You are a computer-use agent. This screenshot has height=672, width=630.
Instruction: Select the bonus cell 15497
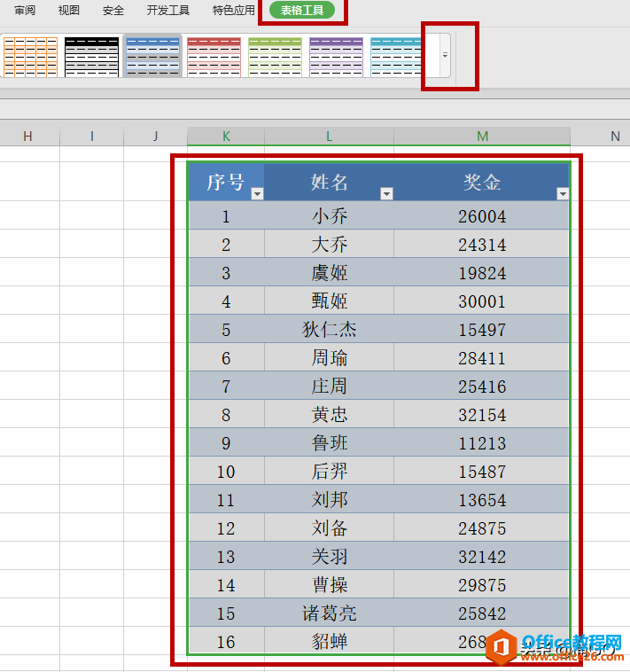[x=482, y=329]
